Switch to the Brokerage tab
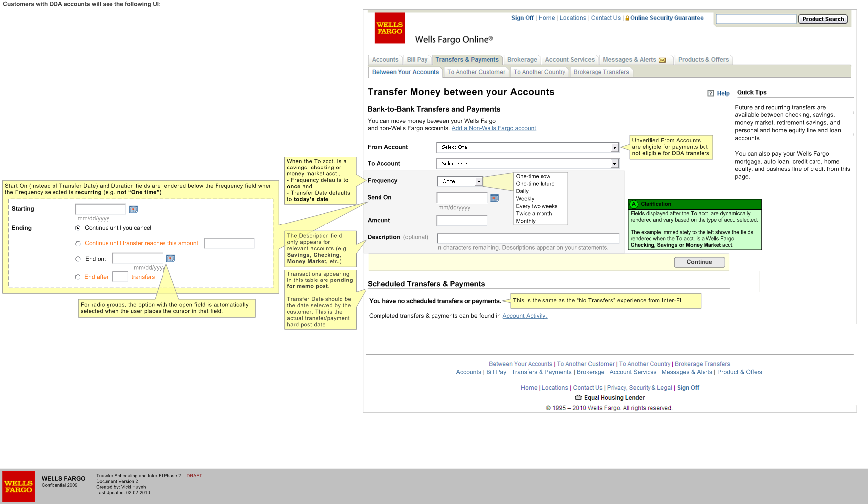This screenshot has height=504, width=868. pos(522,60)
